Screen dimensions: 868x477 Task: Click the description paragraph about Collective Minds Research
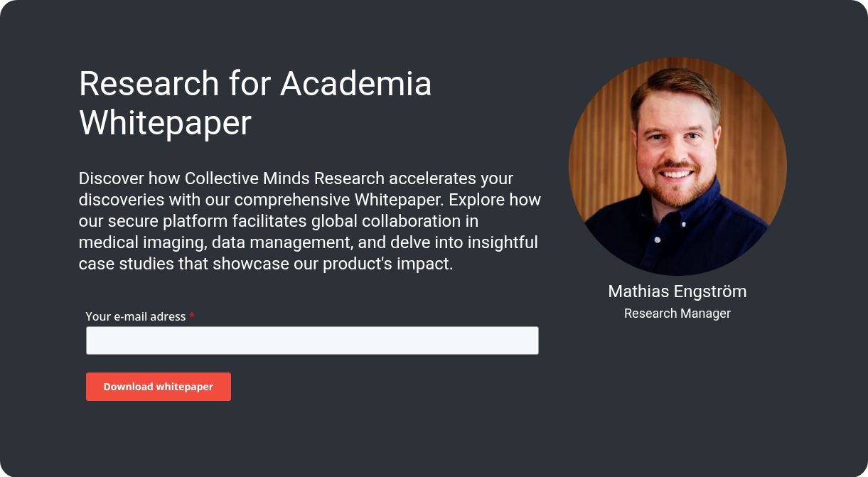pos(310,221)
